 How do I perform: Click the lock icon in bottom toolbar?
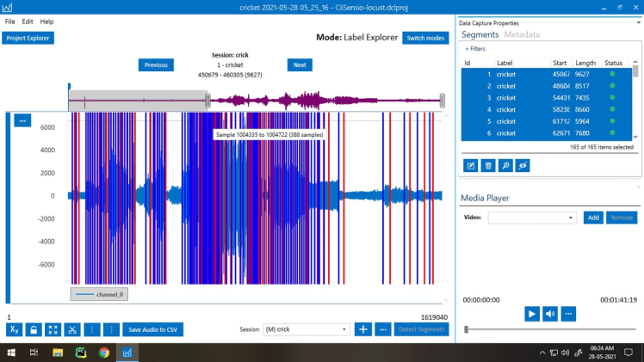click(34, 329)
